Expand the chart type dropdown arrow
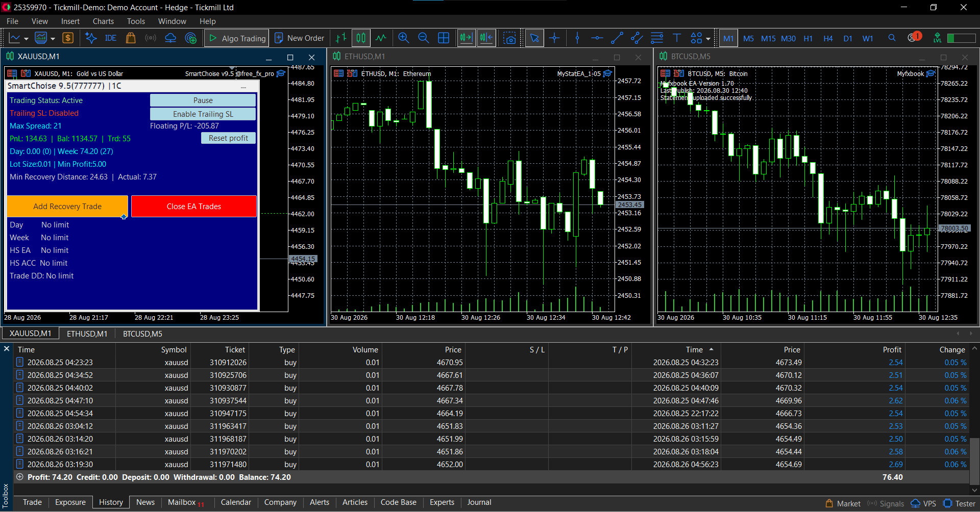The image size is (980, 512). (x=26, y=39)
